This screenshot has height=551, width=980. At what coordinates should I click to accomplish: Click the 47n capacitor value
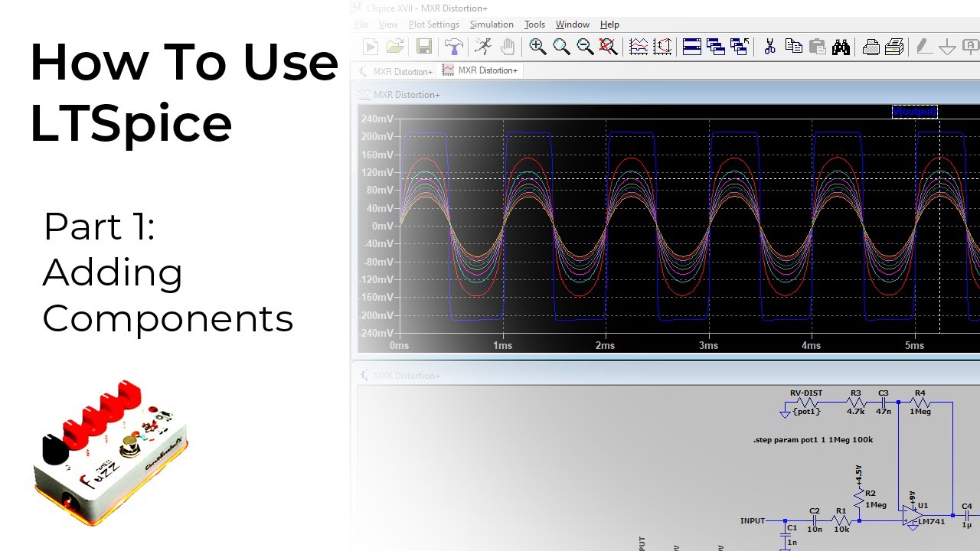coord(884,412)
